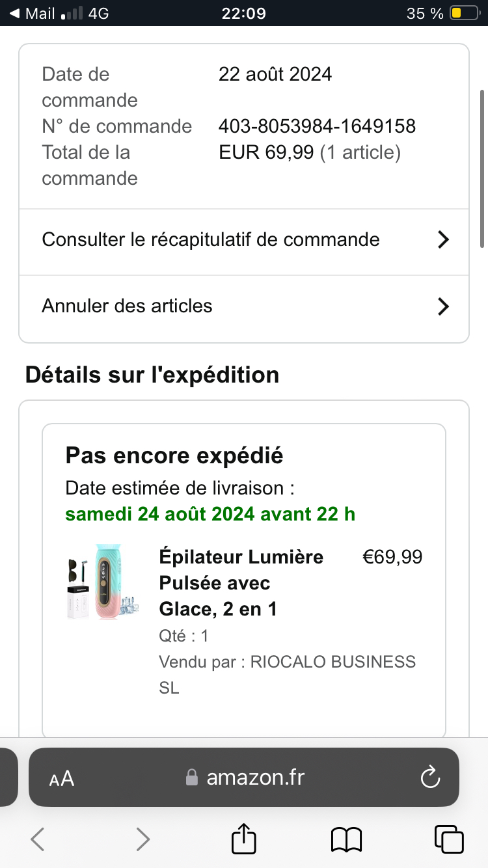488x868 pixels.
Task: Open the Safari share sheet
Action: click(245, 839)
